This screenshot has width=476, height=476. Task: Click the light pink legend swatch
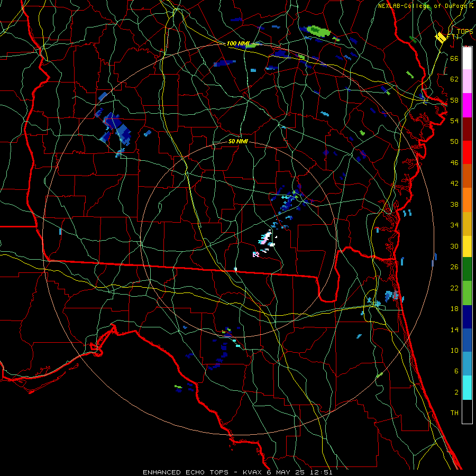(x=467, y=81)
